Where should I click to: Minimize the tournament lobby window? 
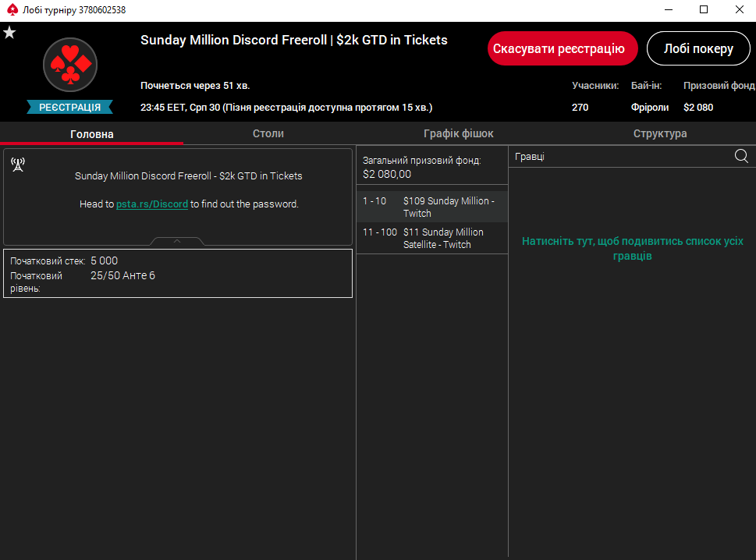669,9
